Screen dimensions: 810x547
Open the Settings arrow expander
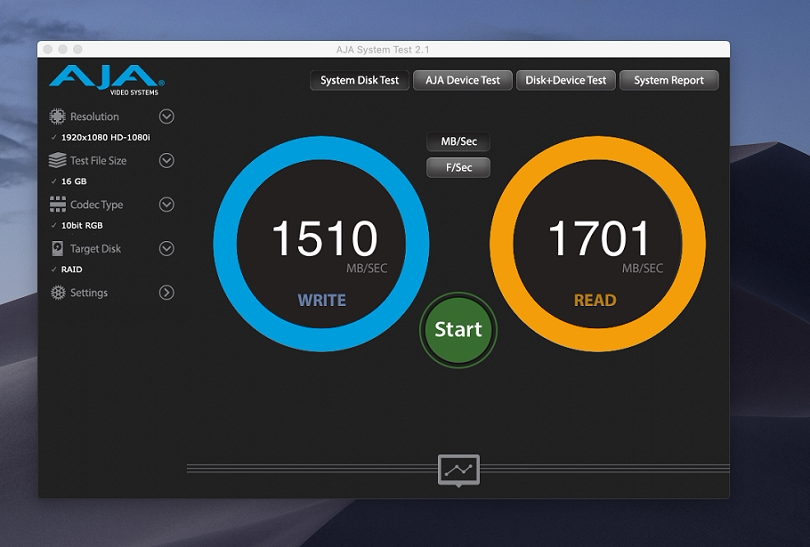pos(166,293)
